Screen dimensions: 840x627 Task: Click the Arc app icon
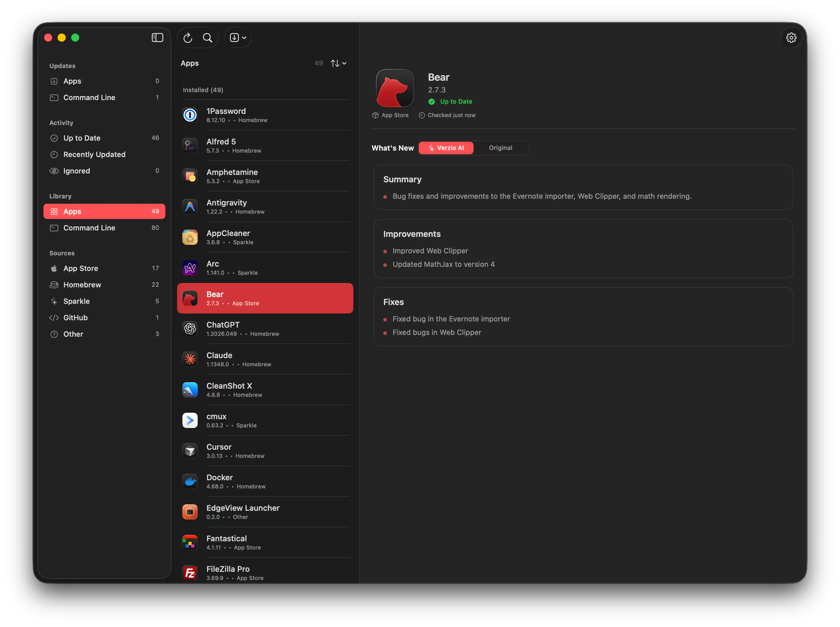[190, 268]
